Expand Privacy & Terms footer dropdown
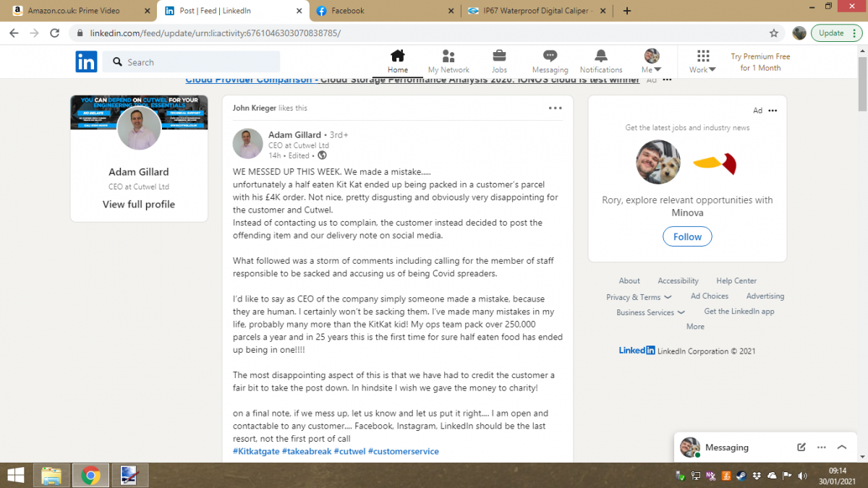Image resolution: width=868 pixels, height=488 pixels. click(639, 297)
